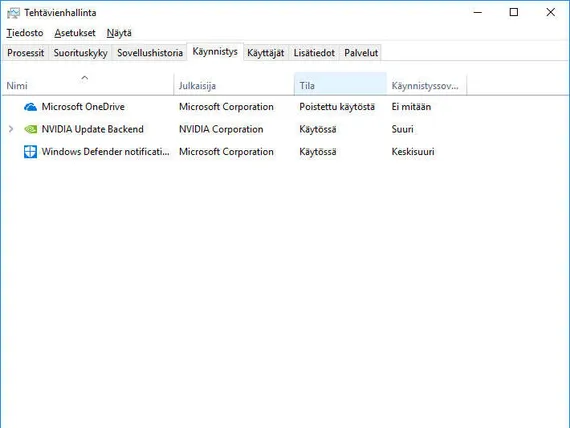Screen dimensions: 570x428
Task: Click the NVIDIA Update Backend icon
Action: tap(31, 129)
